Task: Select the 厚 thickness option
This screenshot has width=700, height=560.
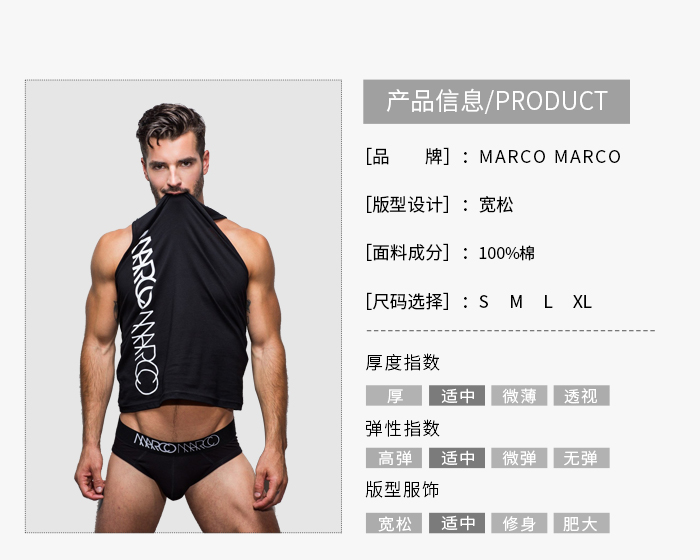Action: pyautogui.click(x=394, y=396)
